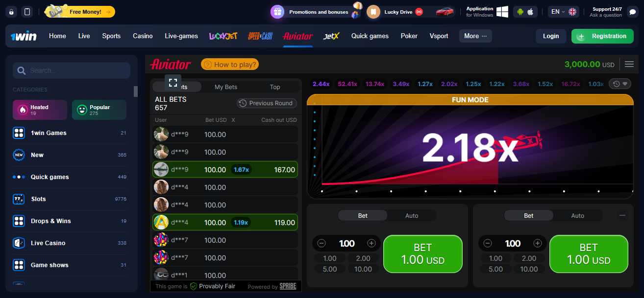The height and width of the screenshot is (298, 644).
Task: Click the search magnifier icon
Action: pyautogui.click(x=21, y=70)
